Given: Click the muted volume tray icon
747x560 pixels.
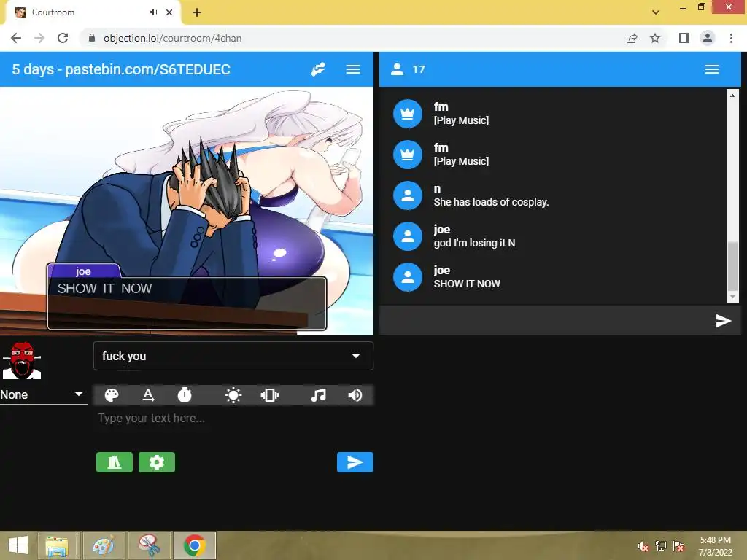Looking at the screenshot, I should pyautogui.click(x=643, y=546).
